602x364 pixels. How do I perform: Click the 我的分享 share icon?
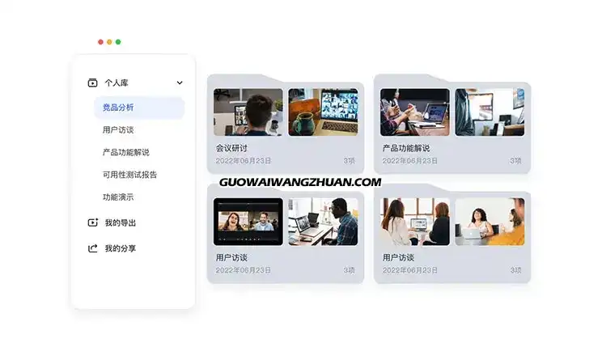92,248
